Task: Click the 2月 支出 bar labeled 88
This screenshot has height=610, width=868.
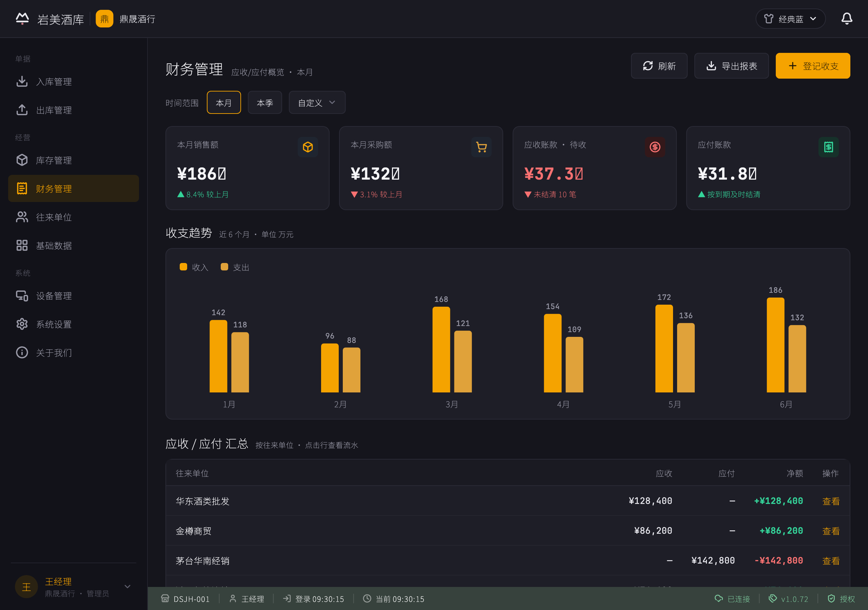Action: click(352, 370)
